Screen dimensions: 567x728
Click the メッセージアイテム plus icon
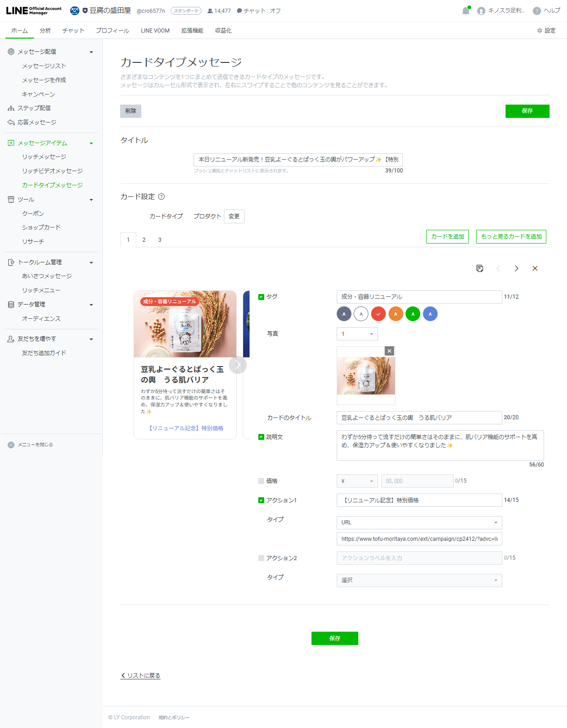(11, 143)
